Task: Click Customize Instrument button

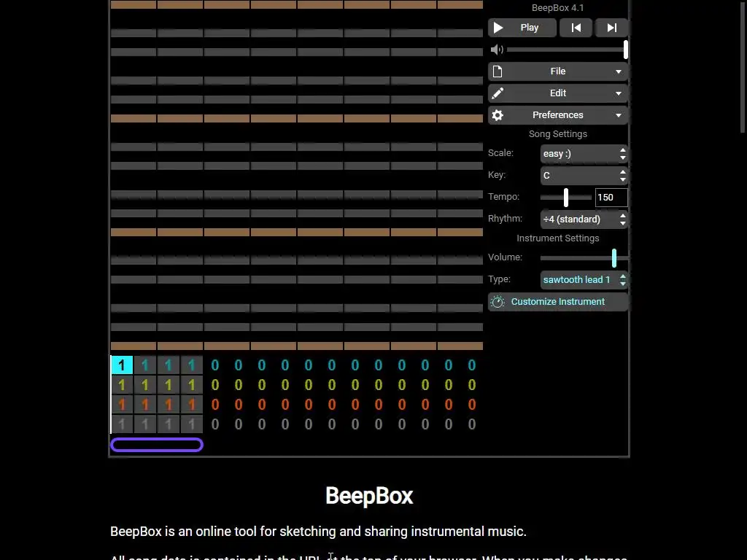Action: [x=558, y=302]
